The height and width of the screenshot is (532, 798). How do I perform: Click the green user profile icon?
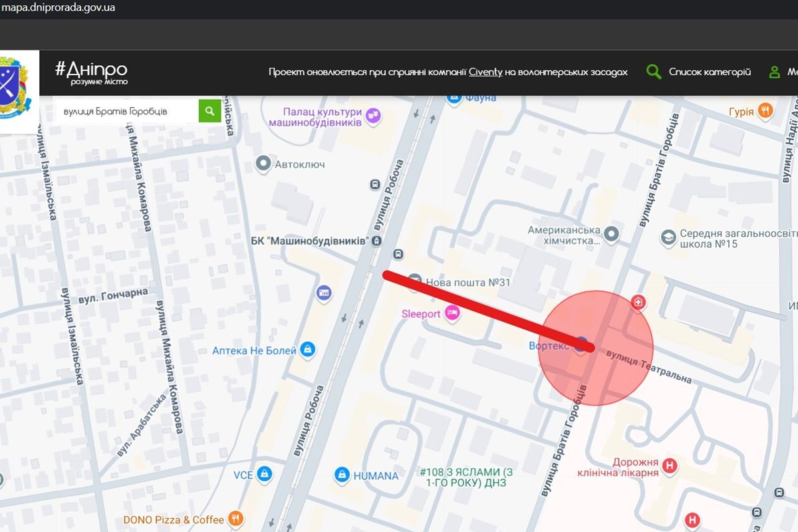pos(774,72)
